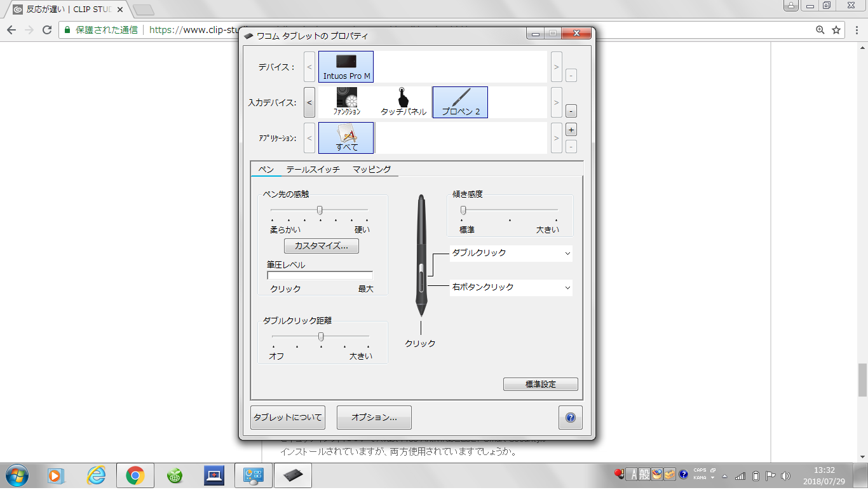The image size is (868, 490).
Task: Open the upper pen button ダブルクリック dropdown
Action: pos(511,253)
